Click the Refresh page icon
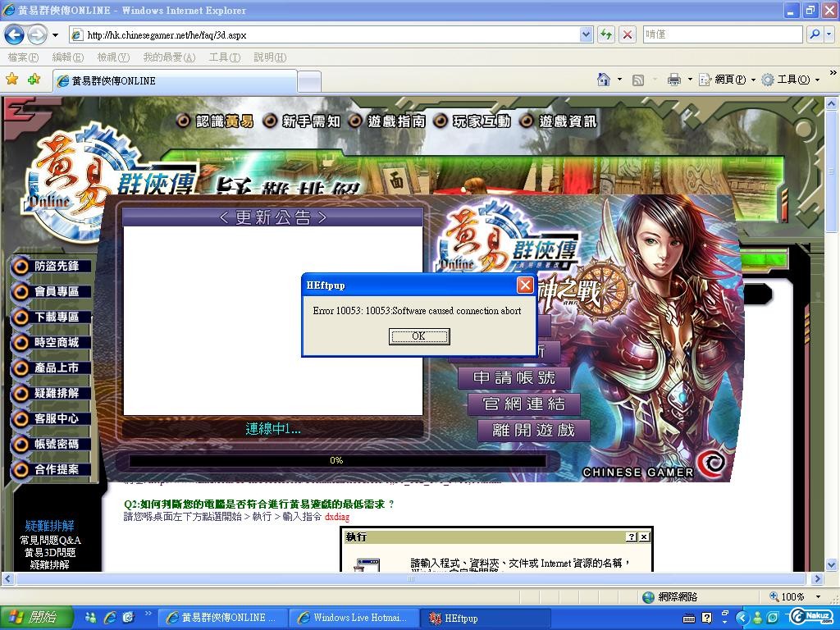The image size is (840, 630). pyautogui.click(x=606, y=35)
